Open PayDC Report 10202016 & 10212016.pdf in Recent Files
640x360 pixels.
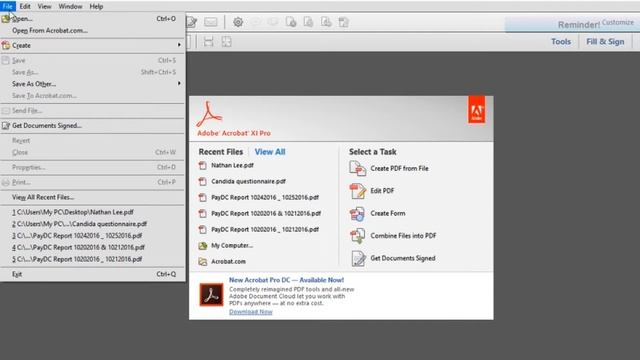266,213
